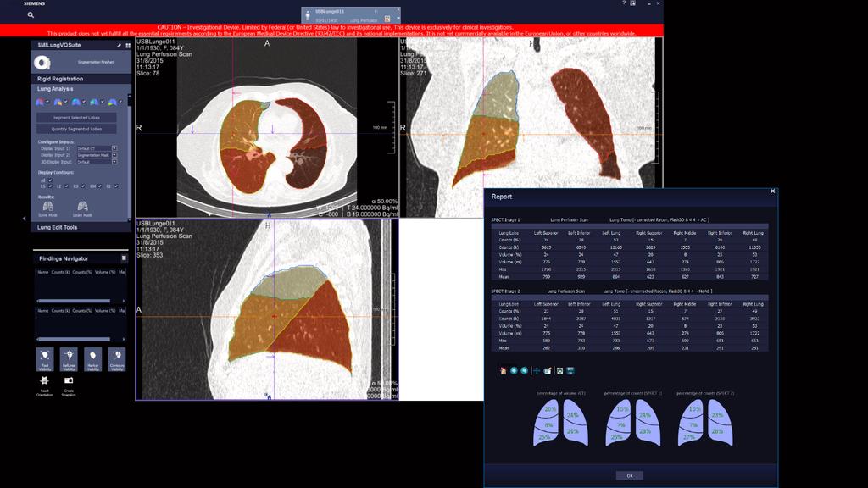Open the Segmentation Mask dropdown for Display Input 2
The image size is (868, 488).
coord(115,155)
